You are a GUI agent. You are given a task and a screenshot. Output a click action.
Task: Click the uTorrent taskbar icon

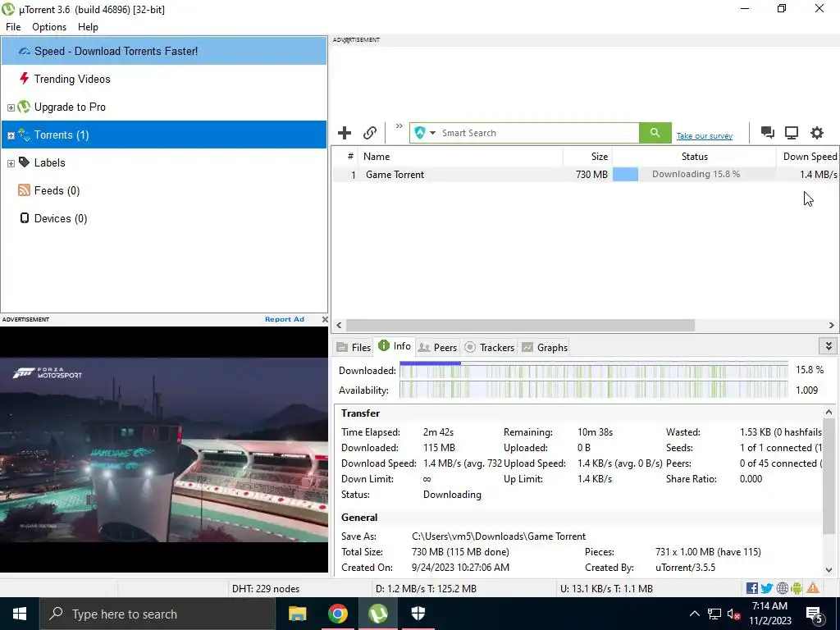click(378, 614)
